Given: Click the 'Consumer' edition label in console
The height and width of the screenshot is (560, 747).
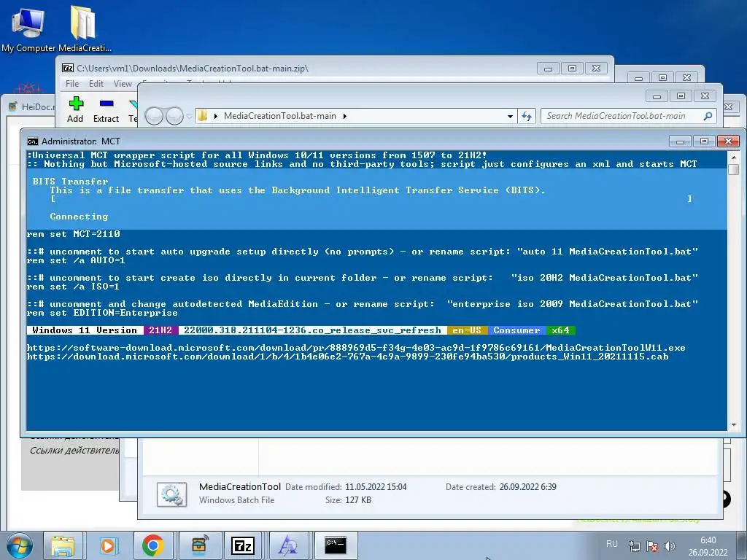Looking at the screenshot, I should pyautogui.click(x=516, y=330).
